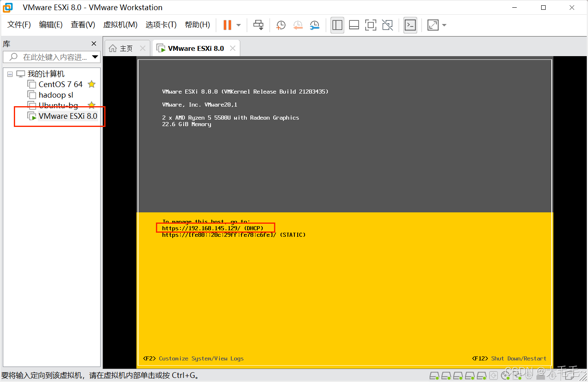This screenshot has height=382, width=588.
Task: Collapse the 我的计算机 tree node
Action: (x=10, y=74)
